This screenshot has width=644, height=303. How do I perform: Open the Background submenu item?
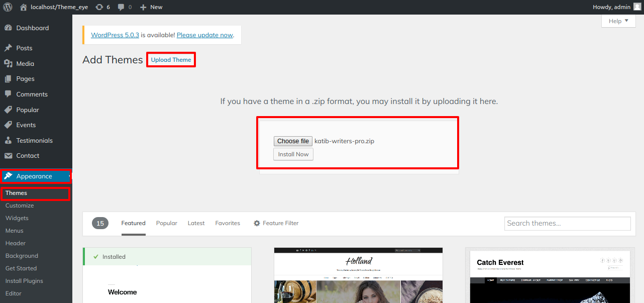22,256
